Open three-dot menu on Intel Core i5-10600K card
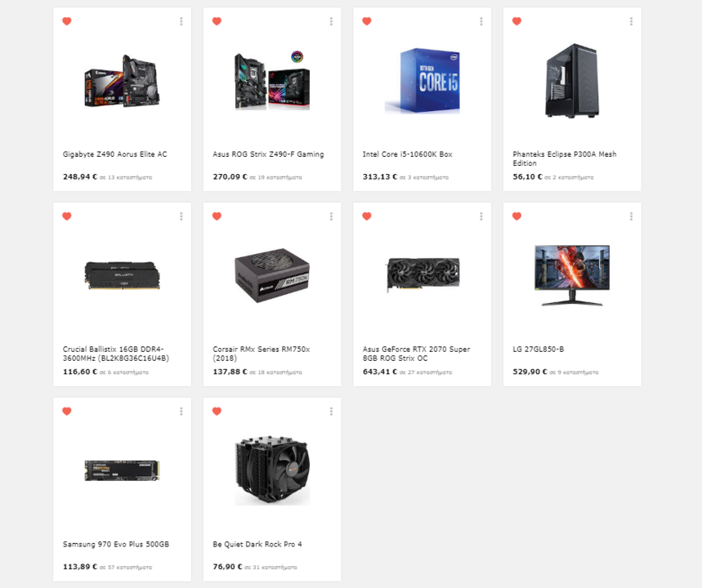The height and width of the screenshot is (588, 702). coord(481,21)
